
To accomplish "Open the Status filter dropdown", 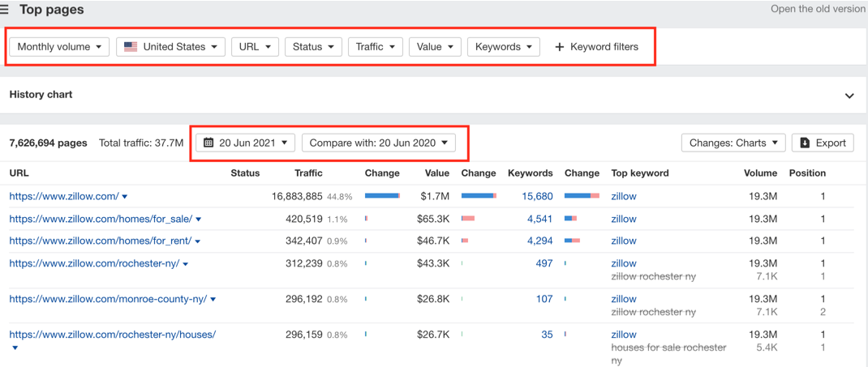I will pyautogui.click(x=313, y=47).
